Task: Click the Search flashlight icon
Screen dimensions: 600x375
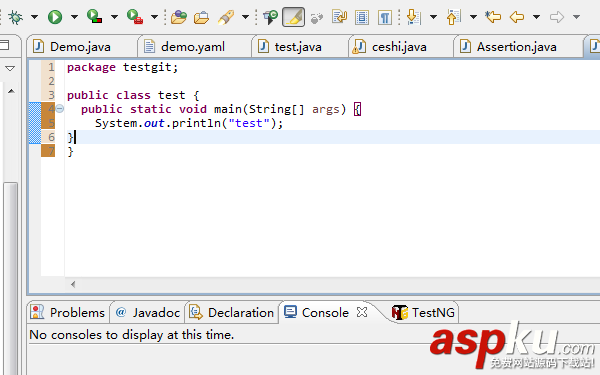Action: tap(226, 17)
